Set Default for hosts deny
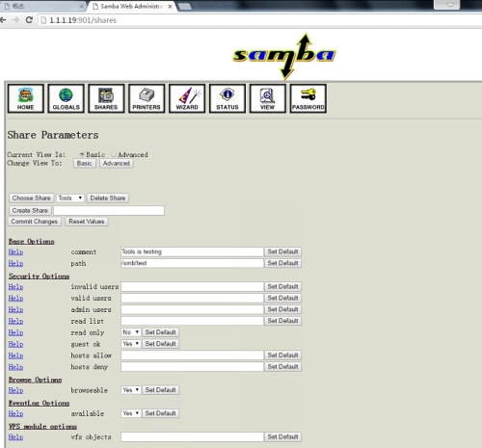Image resolution: width=482 pixels, height=448 pixels. click(x=283, y=367)
